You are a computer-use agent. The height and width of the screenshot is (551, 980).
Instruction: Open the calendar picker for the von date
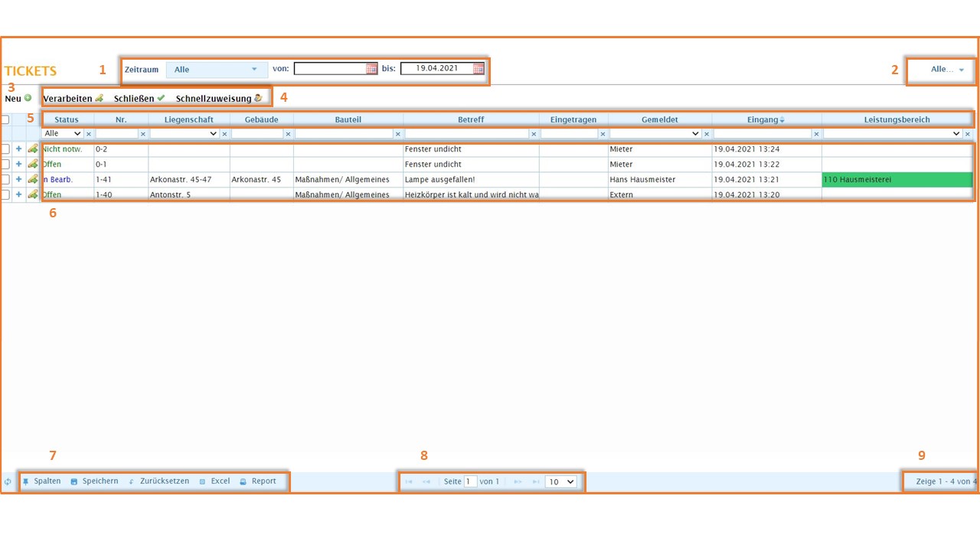click(371, 69)
